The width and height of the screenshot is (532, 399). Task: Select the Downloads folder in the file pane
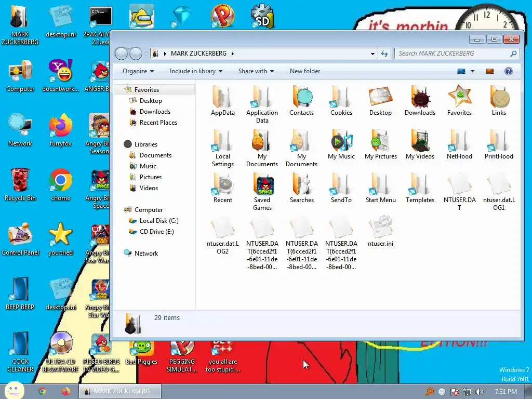click(420, 101)
